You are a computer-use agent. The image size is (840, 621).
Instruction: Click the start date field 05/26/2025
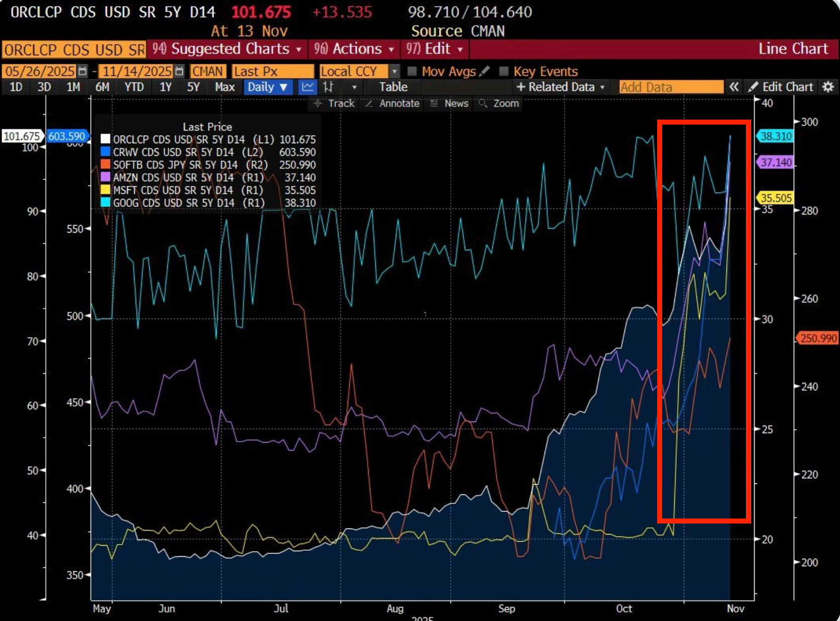click(x=40, y=71)
